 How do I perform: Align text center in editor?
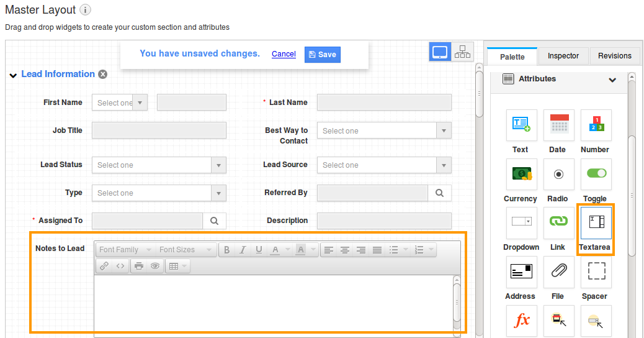click(344, 250)
